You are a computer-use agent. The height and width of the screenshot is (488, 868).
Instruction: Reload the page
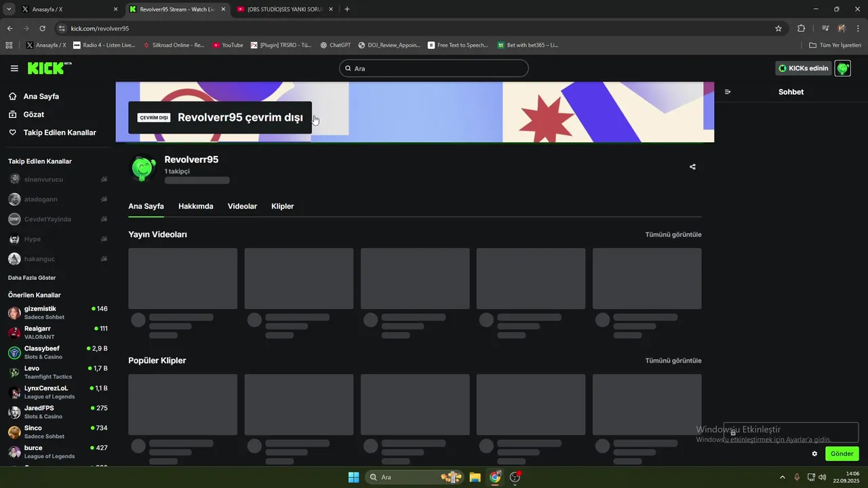point(42,28)
